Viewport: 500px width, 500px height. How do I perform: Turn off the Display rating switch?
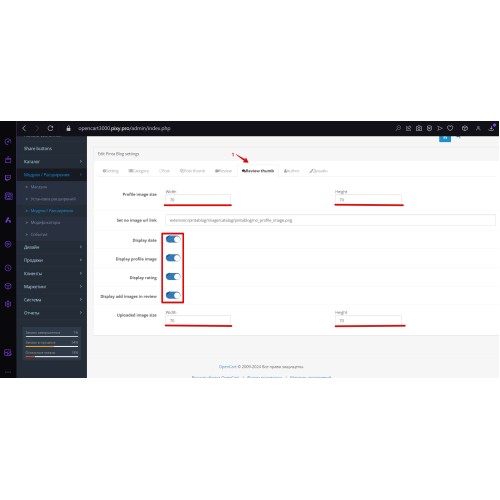click(173, 277)
